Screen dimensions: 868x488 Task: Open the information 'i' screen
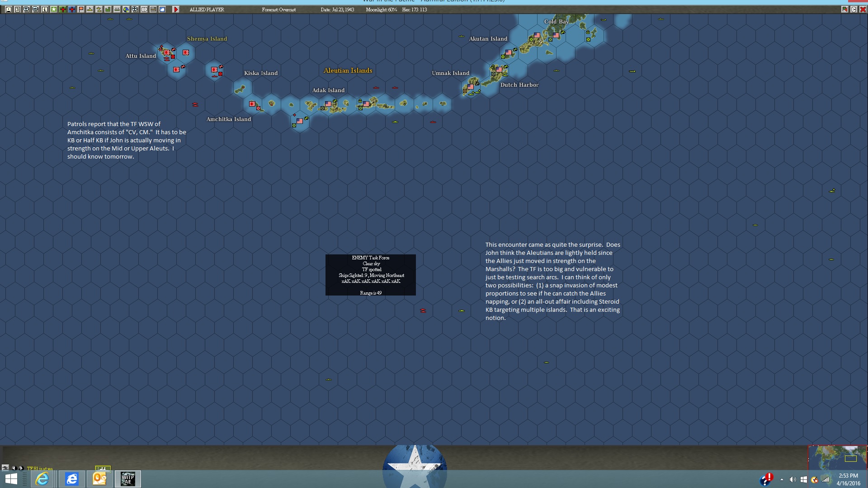coord(45,9)
